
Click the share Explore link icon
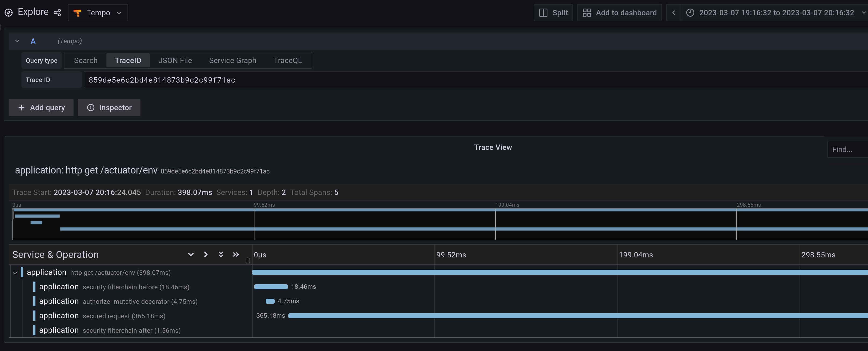(57, 12)
